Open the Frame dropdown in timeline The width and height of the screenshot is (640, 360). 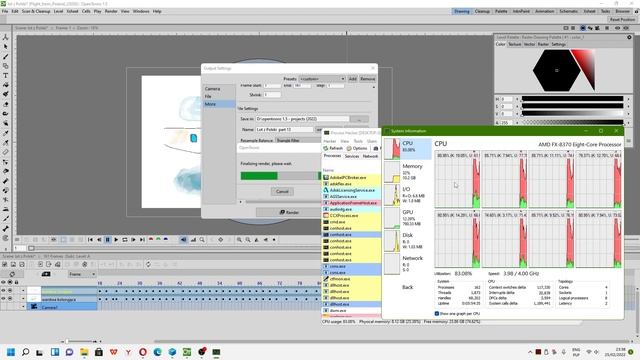point(82,274)
